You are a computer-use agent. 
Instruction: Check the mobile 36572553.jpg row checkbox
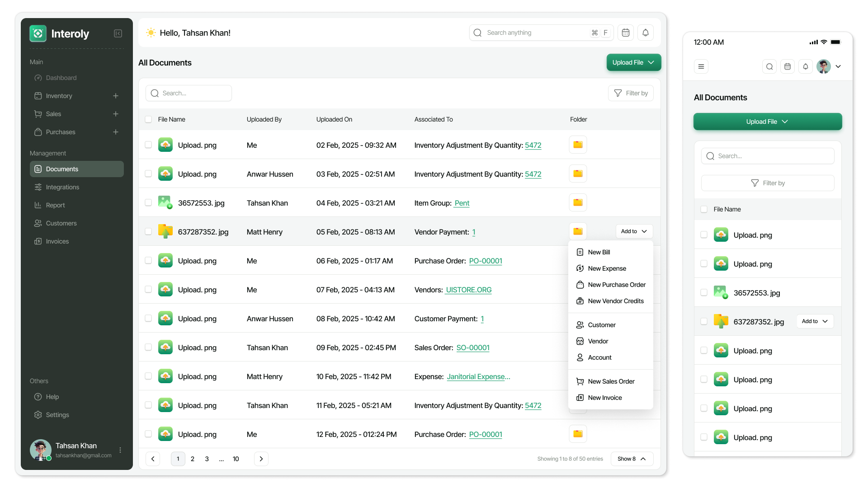(x=704, y=292)
